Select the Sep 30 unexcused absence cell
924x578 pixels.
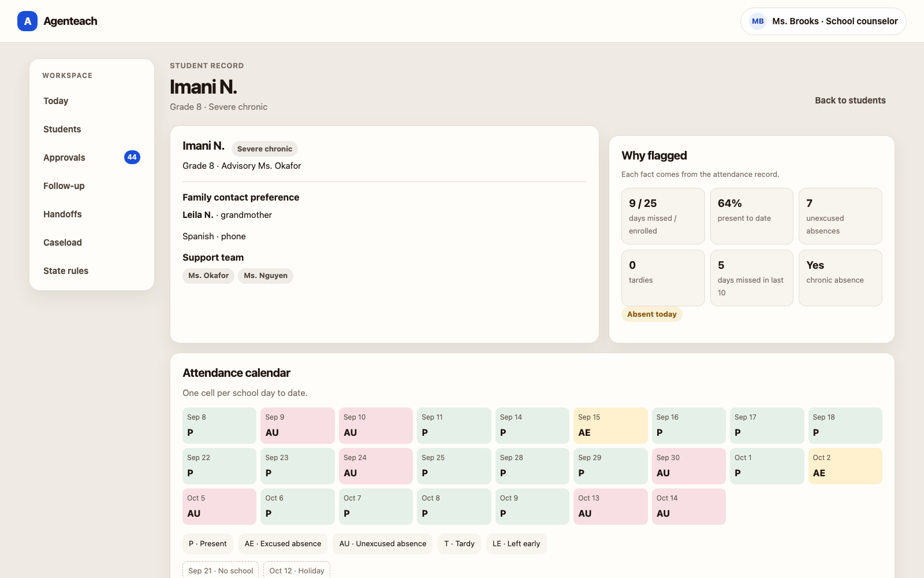point(689,466)
